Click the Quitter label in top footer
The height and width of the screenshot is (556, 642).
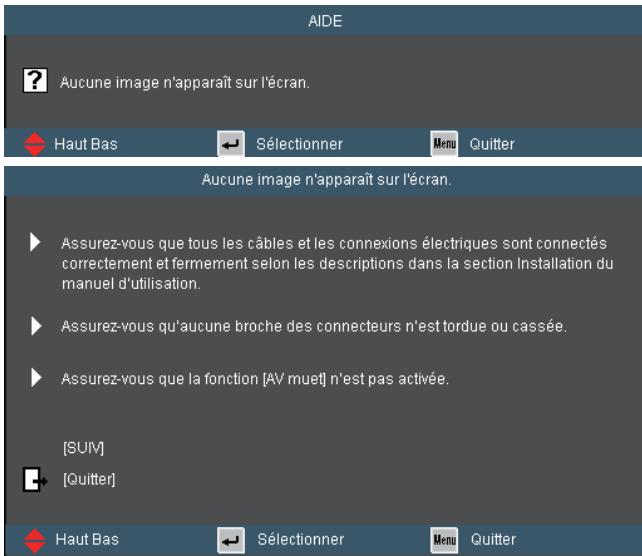(x=492, y=144)
